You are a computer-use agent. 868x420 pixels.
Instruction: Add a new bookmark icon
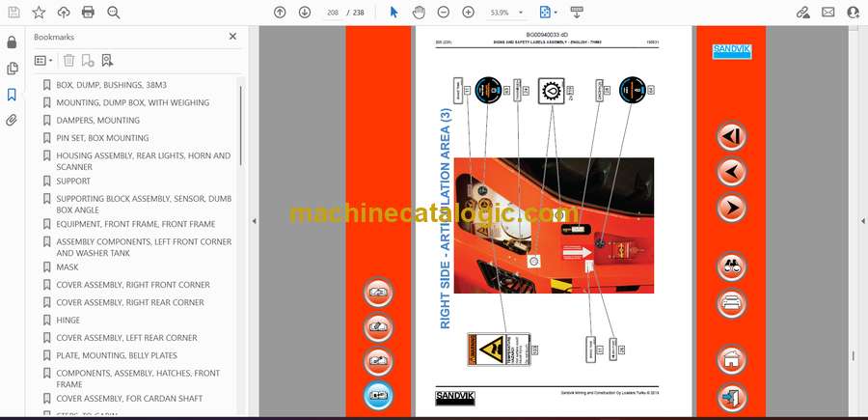pos(88,61)
